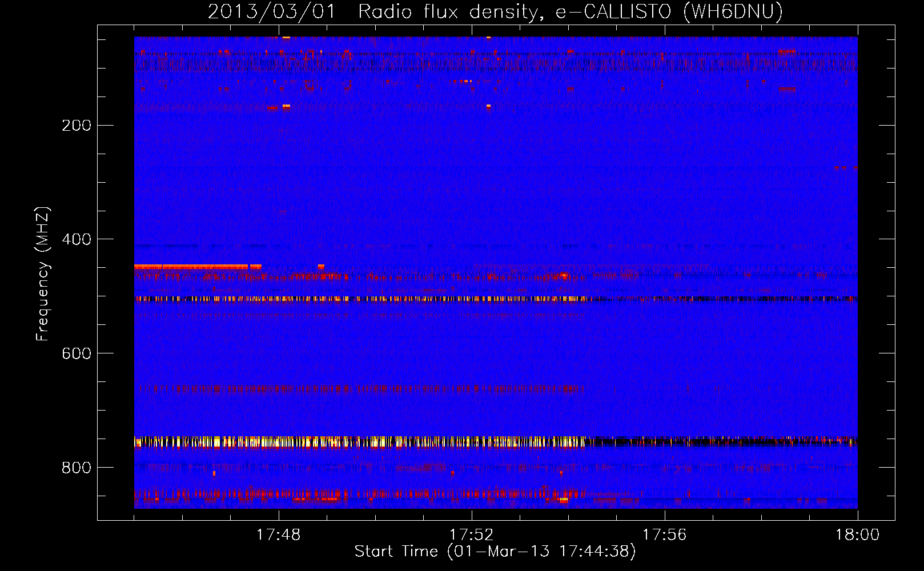Click the 800 frequency tick label

[x=77, y=468]
